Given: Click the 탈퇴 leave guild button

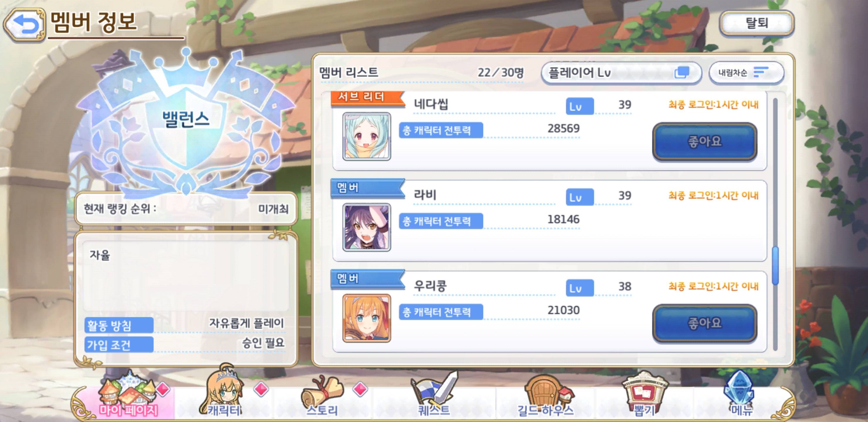Looking at the screenshot, I should tap(757, 23).
